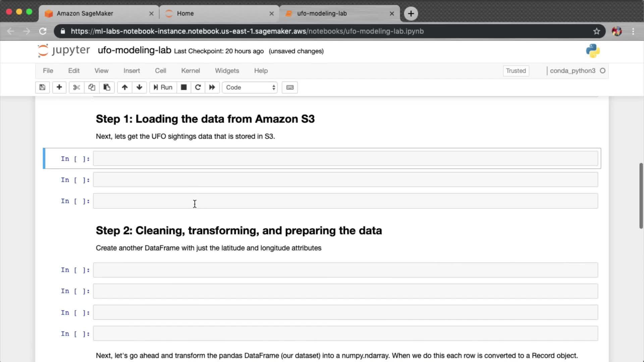Click the ufo-modeling-lab notebook title
The height and width of the screenshot is (362, 644).
(x=134, y=50)
